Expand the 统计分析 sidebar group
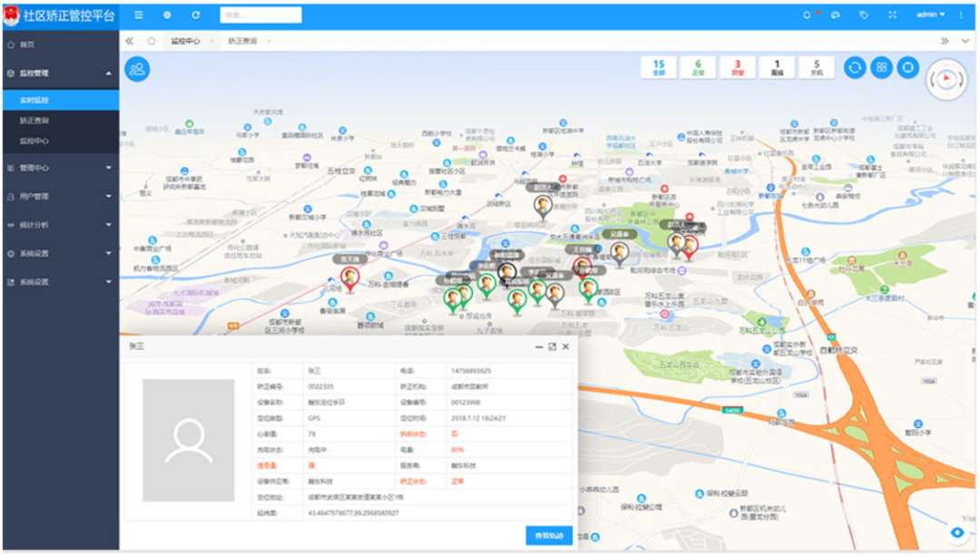 coord(61,225)
